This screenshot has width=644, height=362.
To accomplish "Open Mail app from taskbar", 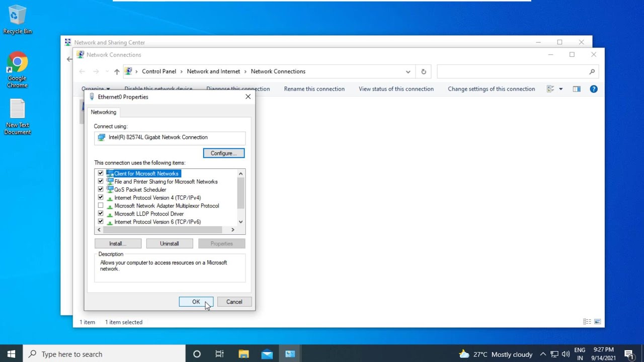I will click(267, 354).
